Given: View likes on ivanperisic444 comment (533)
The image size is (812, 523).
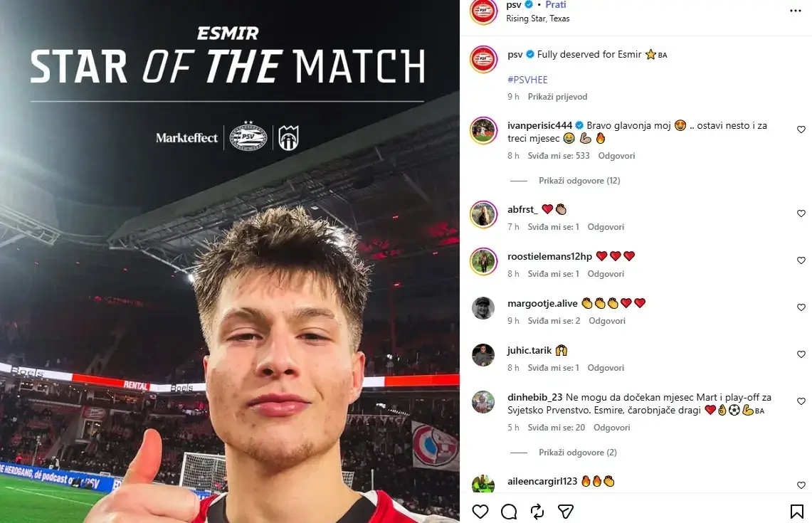Looking at the screenshot, I should (558, 156).
